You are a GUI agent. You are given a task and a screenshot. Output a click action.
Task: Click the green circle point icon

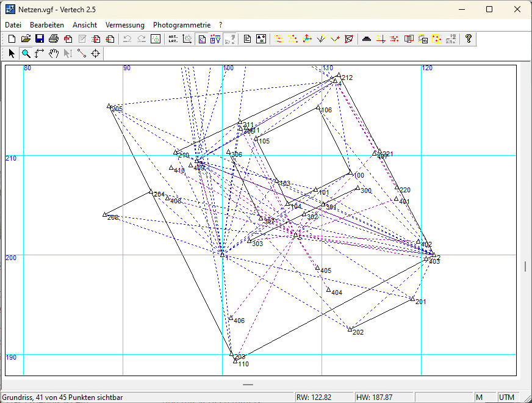(156, 39)
